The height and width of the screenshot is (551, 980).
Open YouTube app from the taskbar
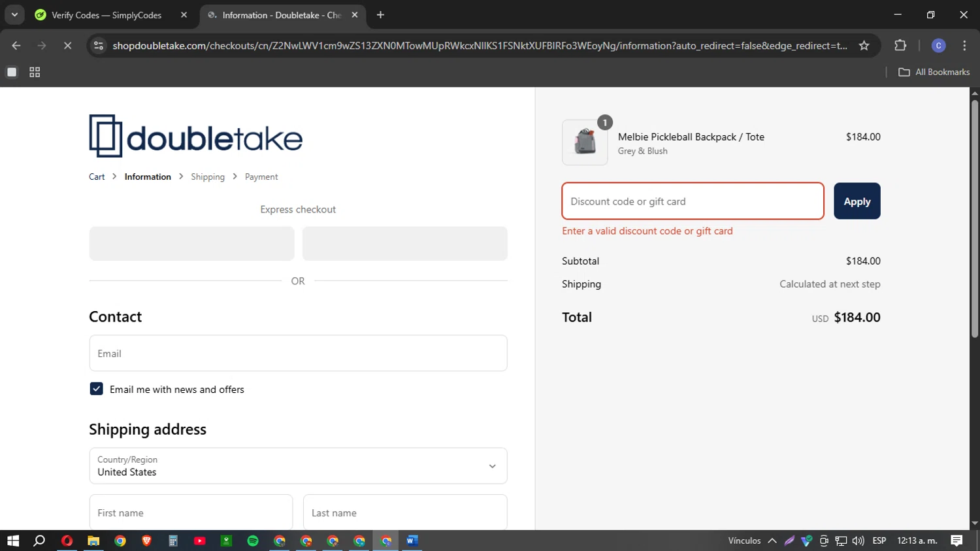(x=200, y=541)
